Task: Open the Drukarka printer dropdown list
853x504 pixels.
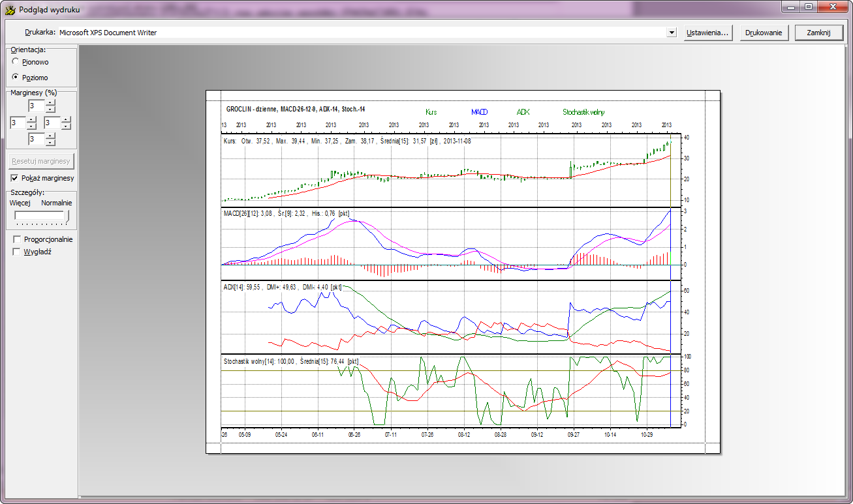Action: point(672,33)
